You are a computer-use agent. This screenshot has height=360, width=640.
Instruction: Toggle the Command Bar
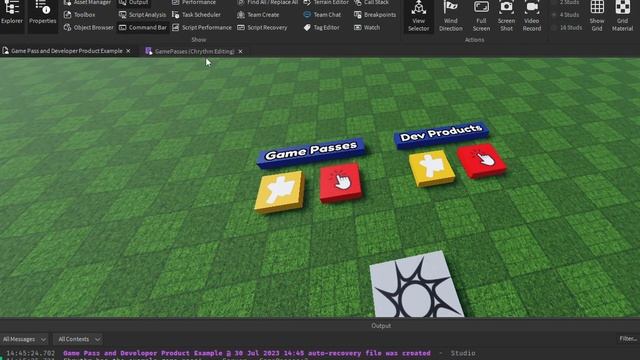(x=142, y=27)
